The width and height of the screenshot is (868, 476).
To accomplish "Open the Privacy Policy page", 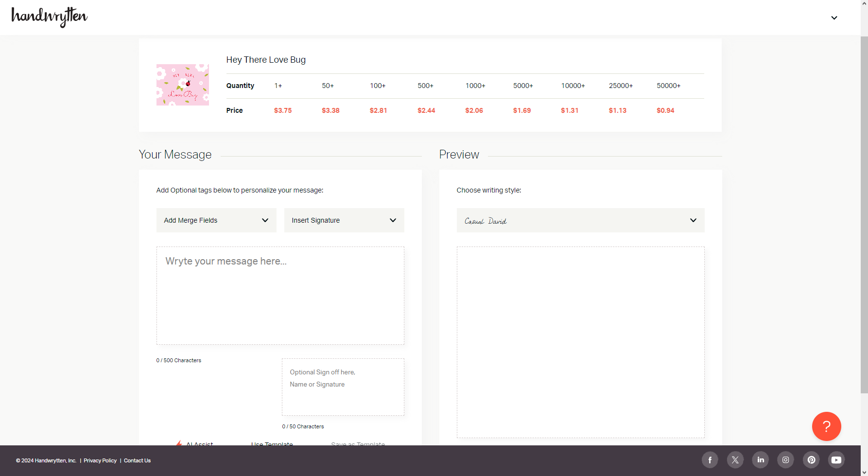I will click(100, 460).
